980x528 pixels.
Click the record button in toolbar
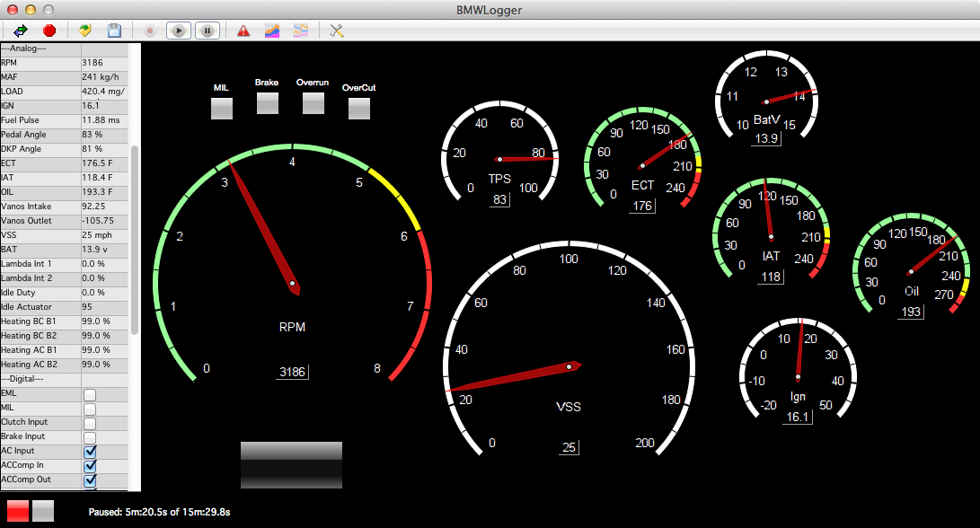[x=149, y=31]
